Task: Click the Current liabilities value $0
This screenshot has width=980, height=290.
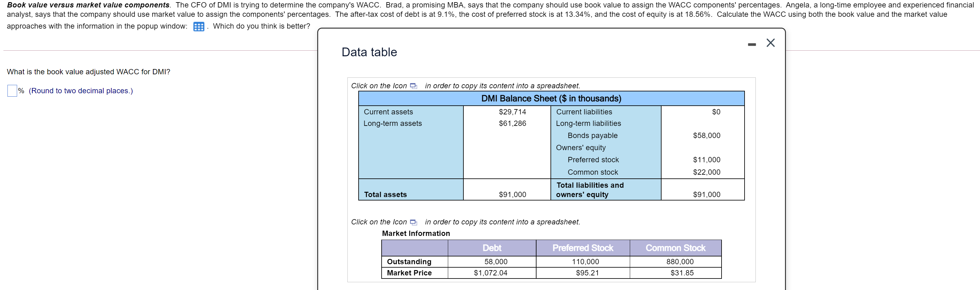Action: [716, 112]
